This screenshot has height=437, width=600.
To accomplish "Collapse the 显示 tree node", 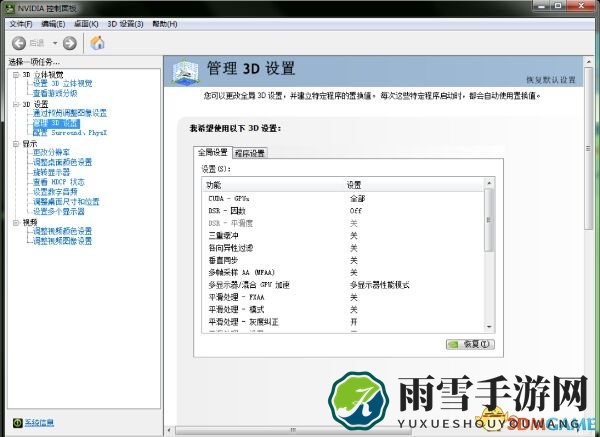I will pyautogui.click(x=16, y=144).
